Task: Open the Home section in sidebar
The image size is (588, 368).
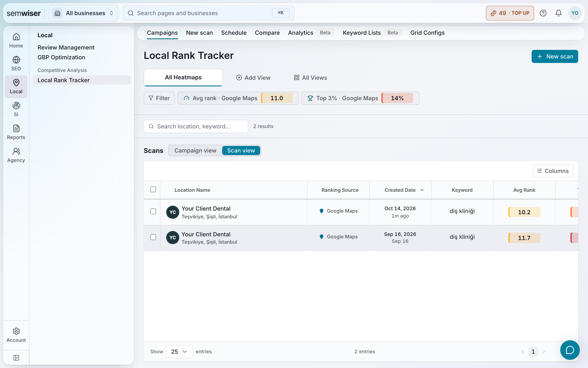Action: (16, 41)
